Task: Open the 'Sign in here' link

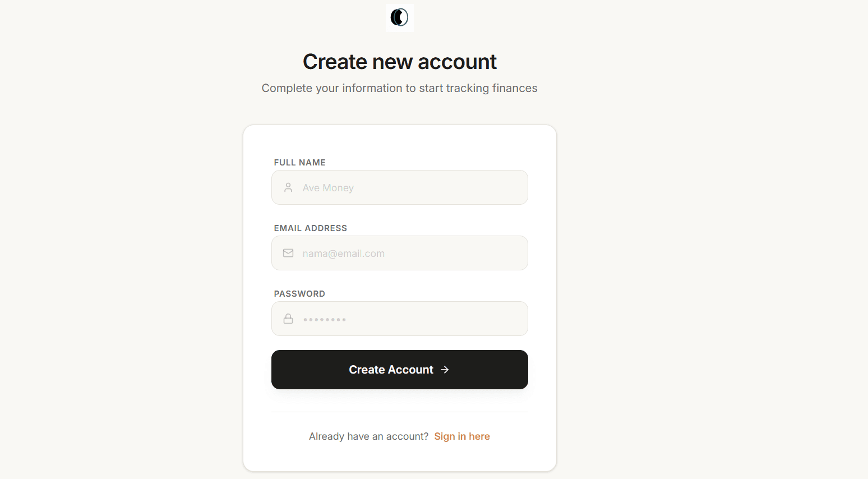Action: 461,436
